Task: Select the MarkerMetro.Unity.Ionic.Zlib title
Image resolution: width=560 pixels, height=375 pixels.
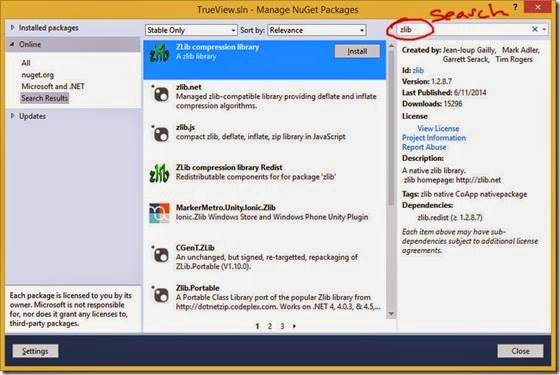Action: tap(226, 208)
